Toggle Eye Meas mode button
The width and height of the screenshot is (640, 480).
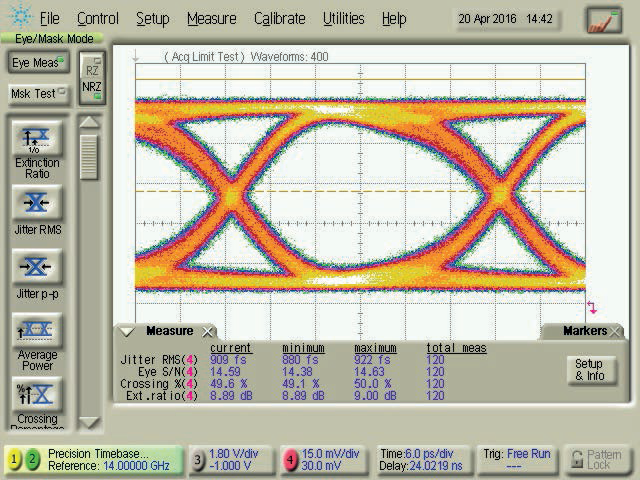(34, 63)
